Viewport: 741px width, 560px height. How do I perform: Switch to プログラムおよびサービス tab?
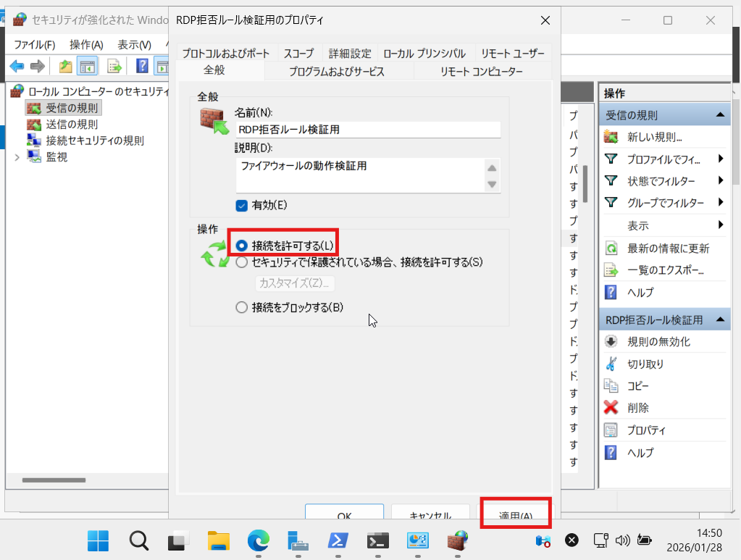(337, 72)
